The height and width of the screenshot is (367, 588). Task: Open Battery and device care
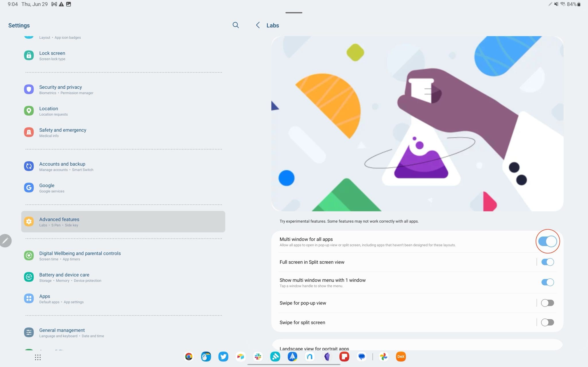pyautogui.click(x=123, y=277)
